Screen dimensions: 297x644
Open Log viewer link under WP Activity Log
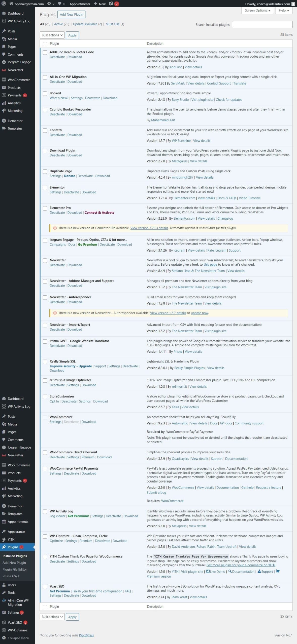click(57, 516)
